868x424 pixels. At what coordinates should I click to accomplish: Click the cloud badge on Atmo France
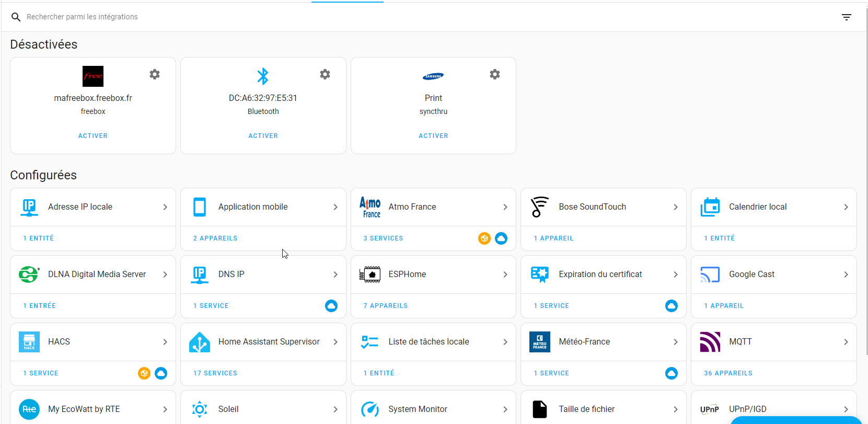coord(501,238)
